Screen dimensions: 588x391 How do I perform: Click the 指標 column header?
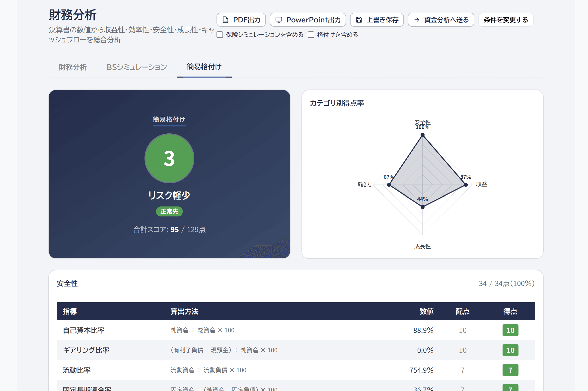pyautogui.click(x=70, y=311)
